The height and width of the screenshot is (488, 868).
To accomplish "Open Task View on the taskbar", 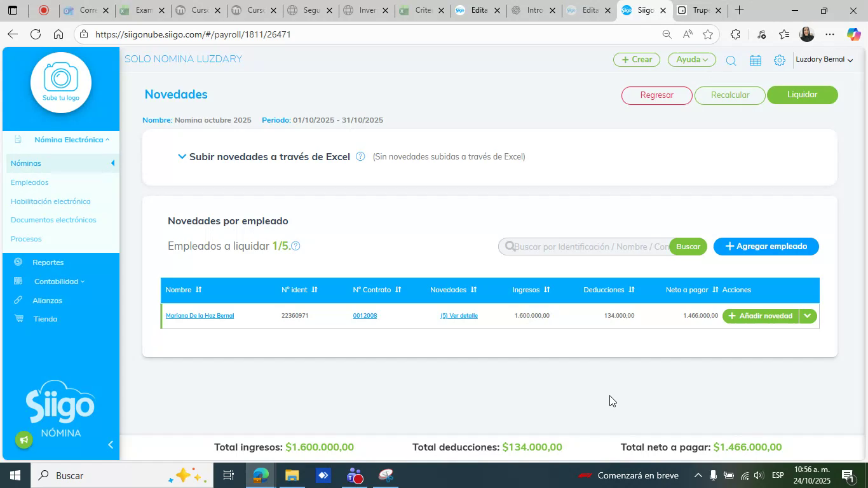I will (229, 475).
